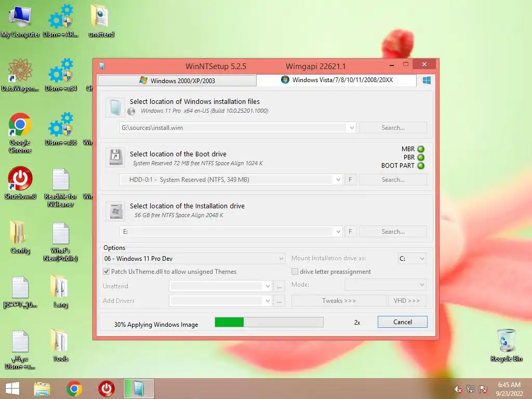Expand the HDD-0:1 System Reserved boot drive dropdown
532x399 pixels.
pos(338,180)
